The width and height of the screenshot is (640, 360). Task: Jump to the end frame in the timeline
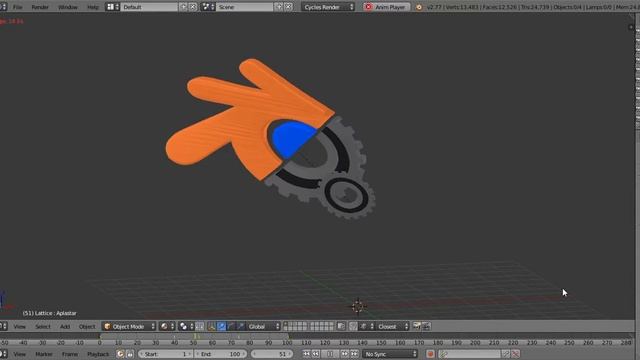(x=354, y=354)
